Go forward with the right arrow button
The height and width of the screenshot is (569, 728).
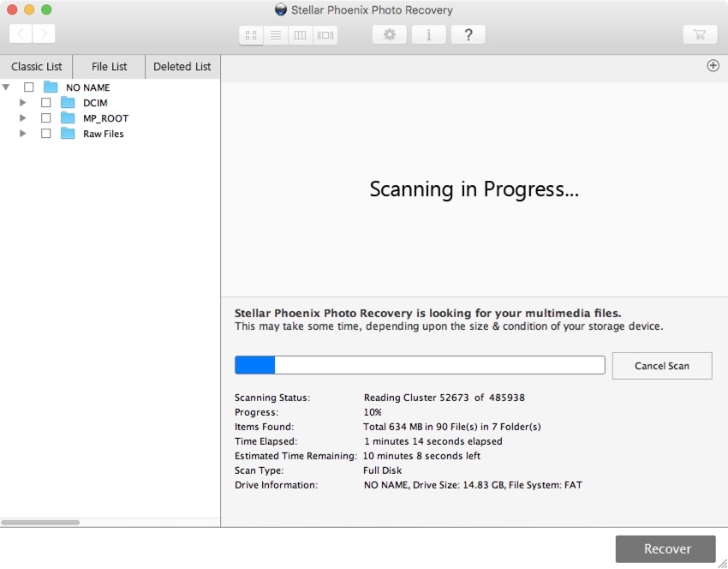(44, 33)
